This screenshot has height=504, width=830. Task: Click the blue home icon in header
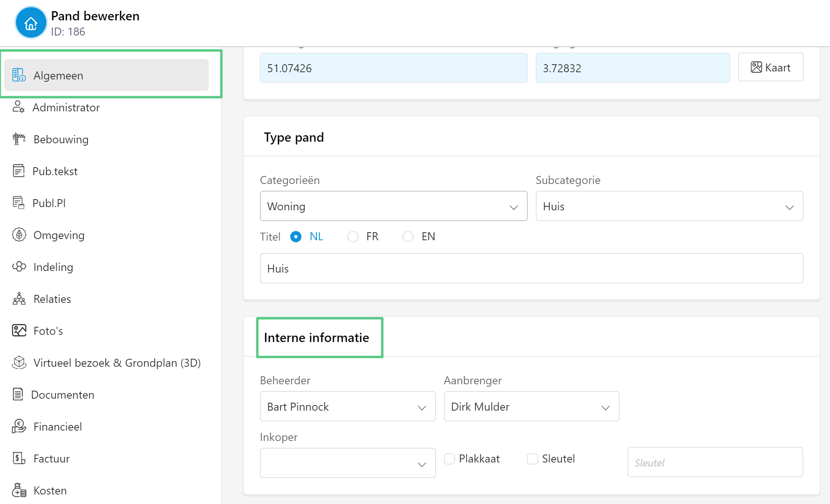(31, 23)
